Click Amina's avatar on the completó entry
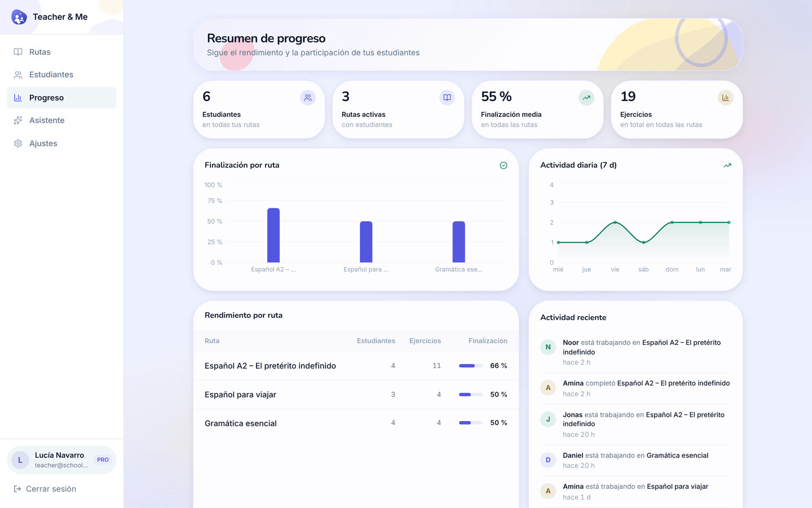Viewport: 812px width, 508px height. coord(548,388)
